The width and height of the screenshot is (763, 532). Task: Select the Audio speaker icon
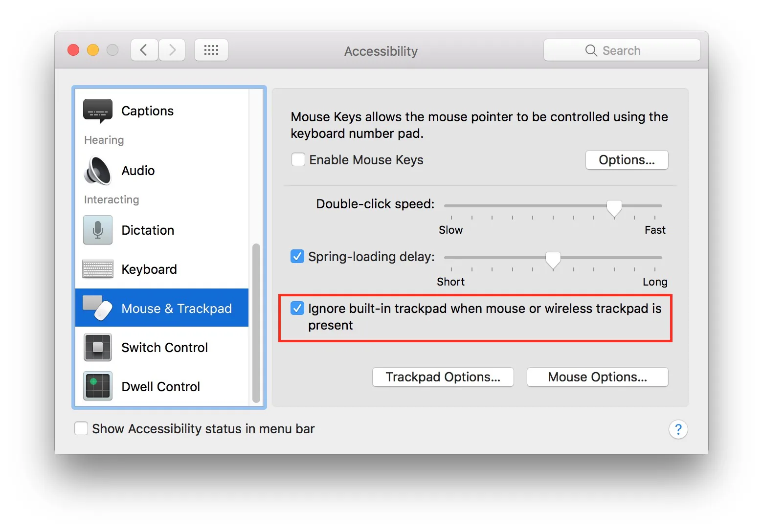point(98,171)
